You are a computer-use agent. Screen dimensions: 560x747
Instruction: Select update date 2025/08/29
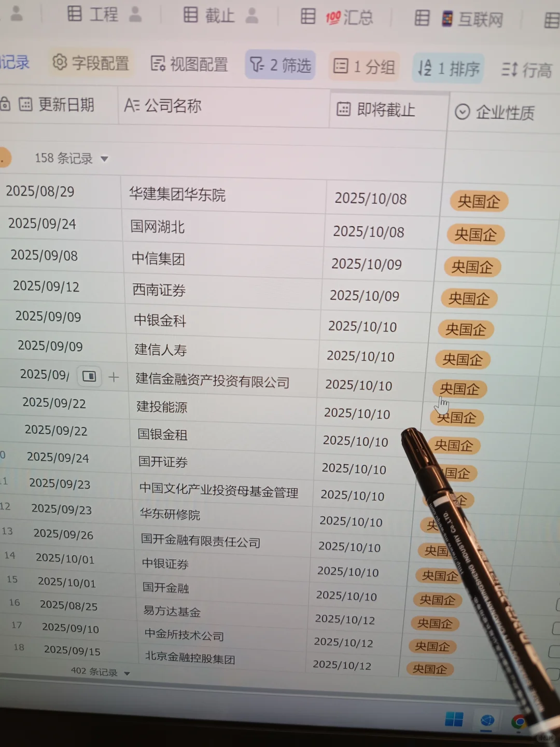tap(40, 191)
